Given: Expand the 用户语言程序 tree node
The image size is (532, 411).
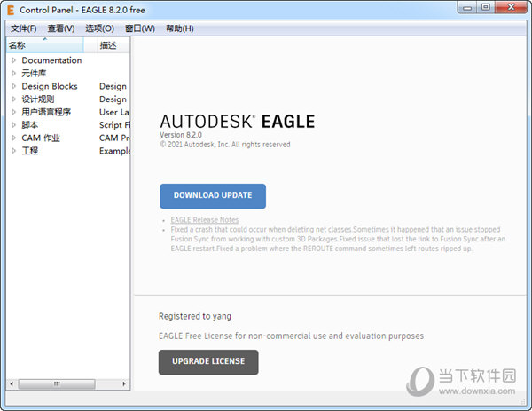Looking at the screenshot, I should [13, 112].
